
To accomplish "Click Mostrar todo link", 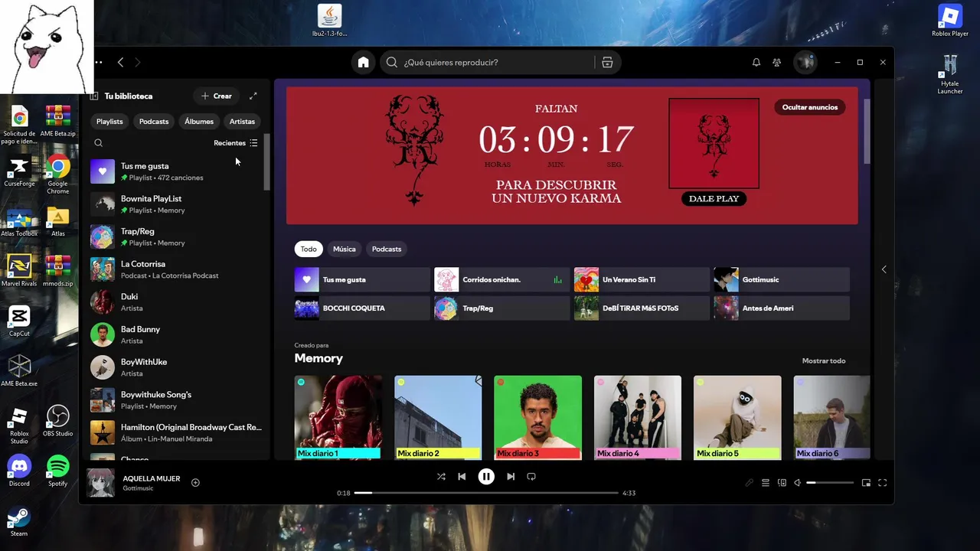I will pos(824,361).
